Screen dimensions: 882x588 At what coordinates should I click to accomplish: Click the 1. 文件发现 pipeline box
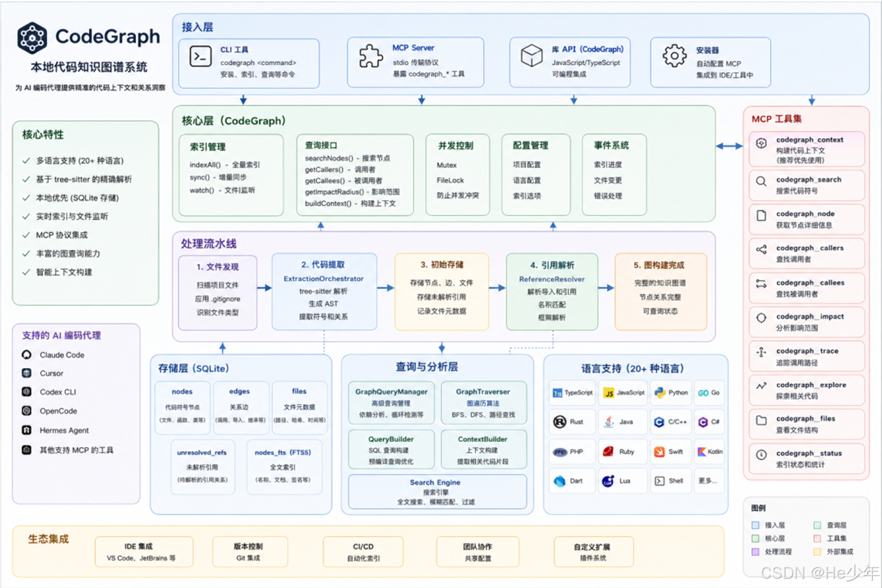pos(218,292)
